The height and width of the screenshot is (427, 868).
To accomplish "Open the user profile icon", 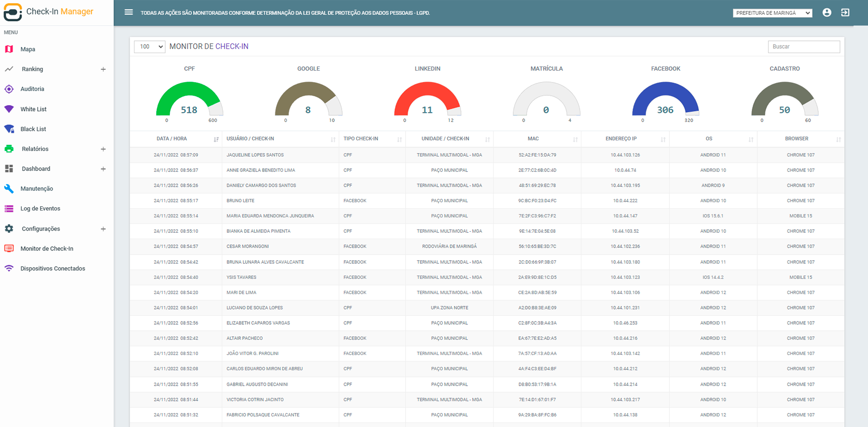I will tap(827, 13).
